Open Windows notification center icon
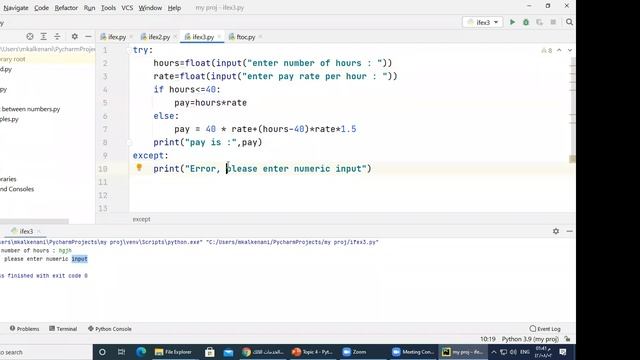Image resolution: width=640 pixels, height=360 pixels. 563,352
